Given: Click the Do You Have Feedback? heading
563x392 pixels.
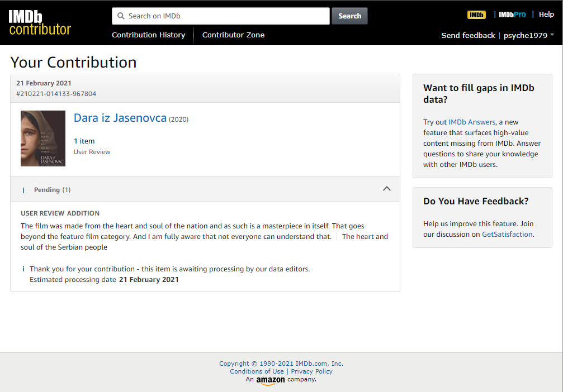Looking at the screenshot, I should tap(476, 201).
